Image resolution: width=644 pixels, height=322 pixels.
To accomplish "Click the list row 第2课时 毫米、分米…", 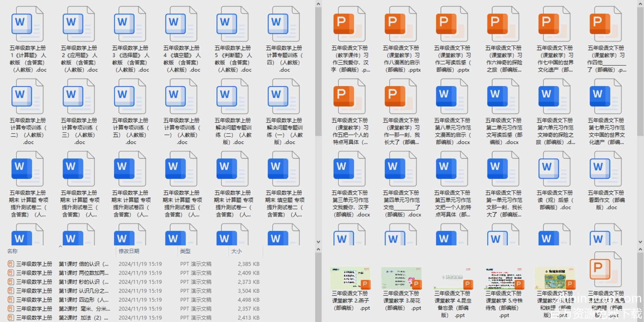I will pos(134,309).
